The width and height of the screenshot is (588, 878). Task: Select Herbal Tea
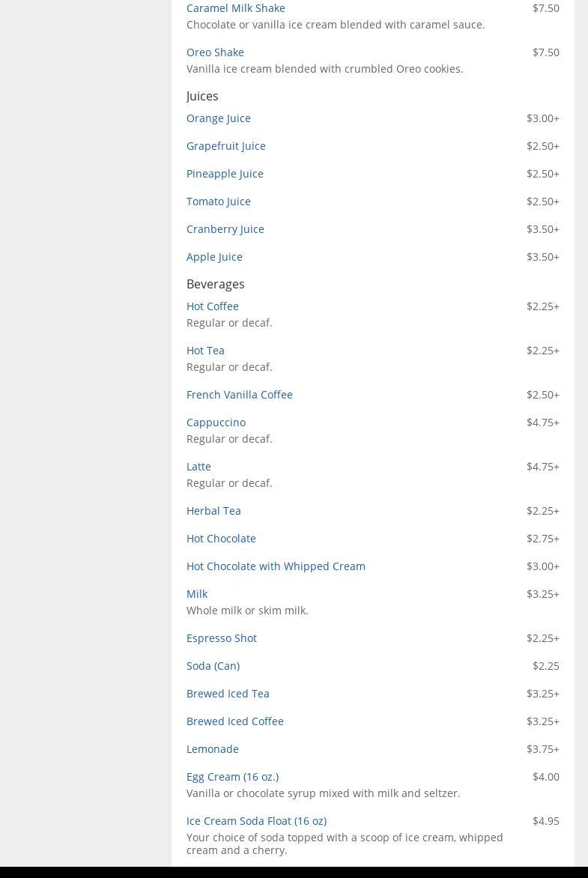tap(213, 511)
